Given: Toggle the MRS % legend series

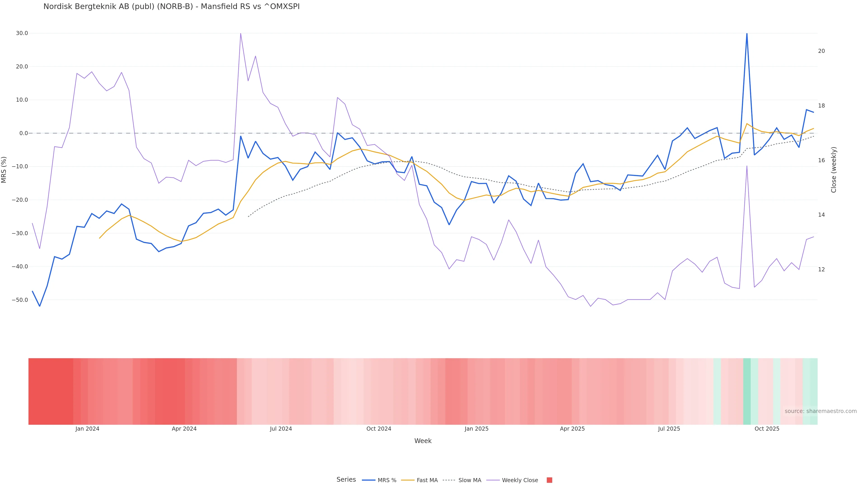Looking at the screenshot, I should 379,480.
